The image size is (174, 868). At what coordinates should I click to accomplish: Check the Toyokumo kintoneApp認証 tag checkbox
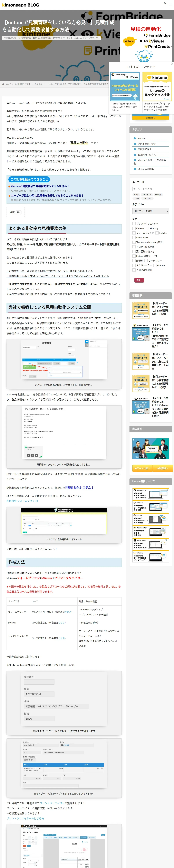click(x=134, y=242)
